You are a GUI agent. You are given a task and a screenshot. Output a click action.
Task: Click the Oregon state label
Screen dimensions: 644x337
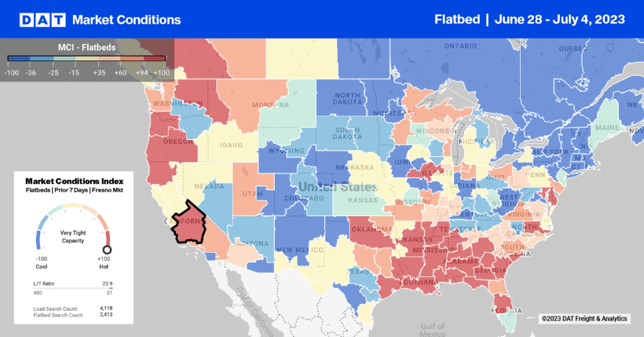coord(178,141)
